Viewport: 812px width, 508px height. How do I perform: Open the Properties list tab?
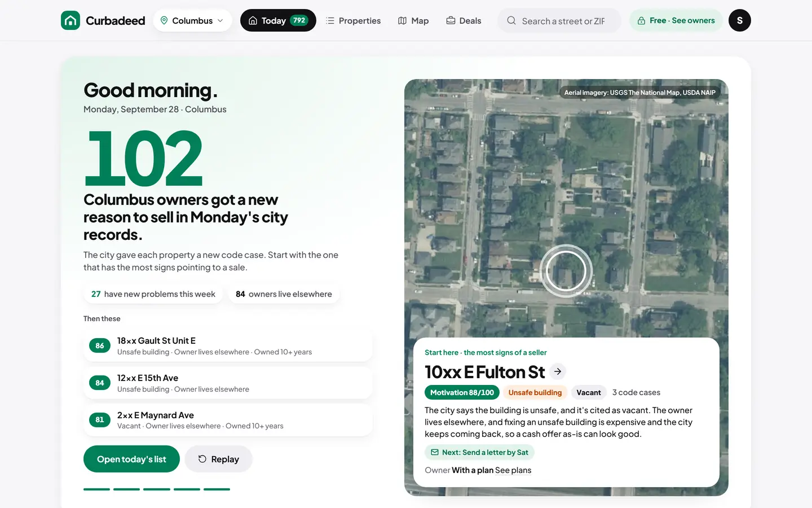[x=354, y=20]
